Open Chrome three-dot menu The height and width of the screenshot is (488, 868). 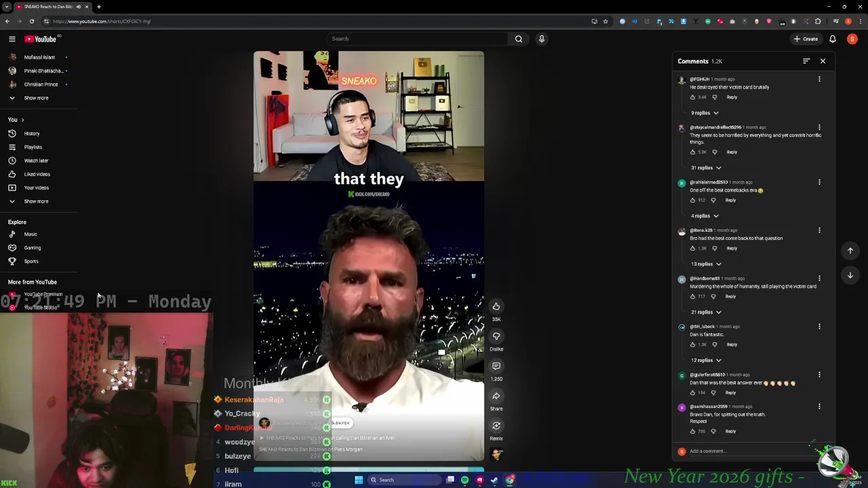[859, 21]
